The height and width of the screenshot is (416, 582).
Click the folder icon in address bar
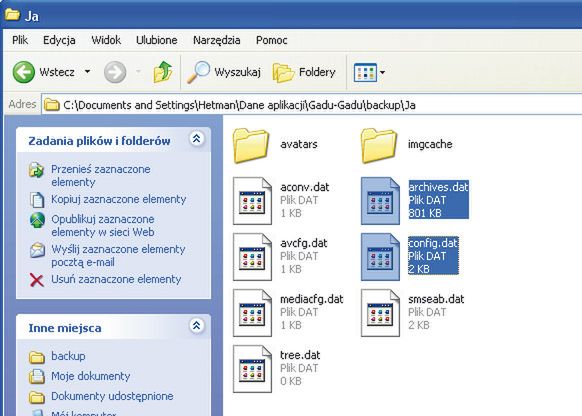click(x=52, y=105)
